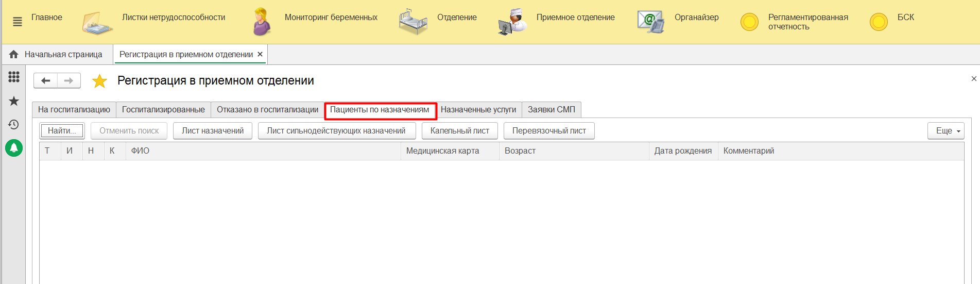
Task: Open the Приемное отделение section icon
Action: coord(512,22)
